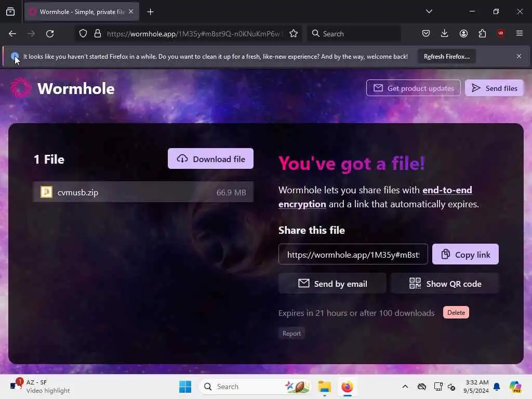Click the muted volume tray icon

(x=451, y=387)
